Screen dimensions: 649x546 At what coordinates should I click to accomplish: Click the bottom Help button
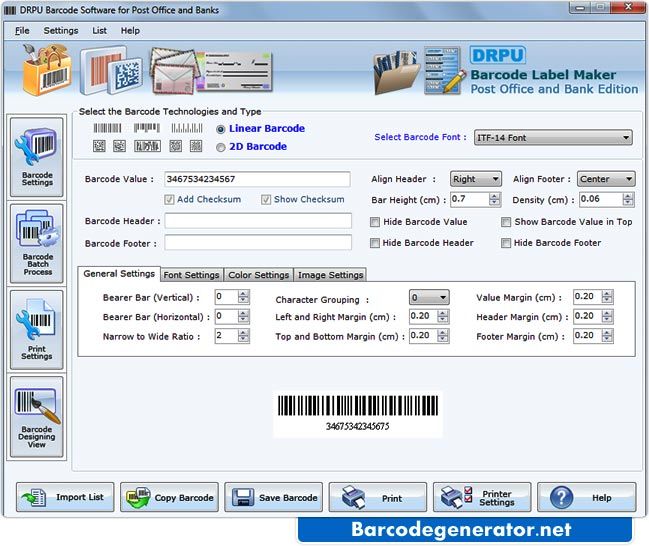[587, 497]
